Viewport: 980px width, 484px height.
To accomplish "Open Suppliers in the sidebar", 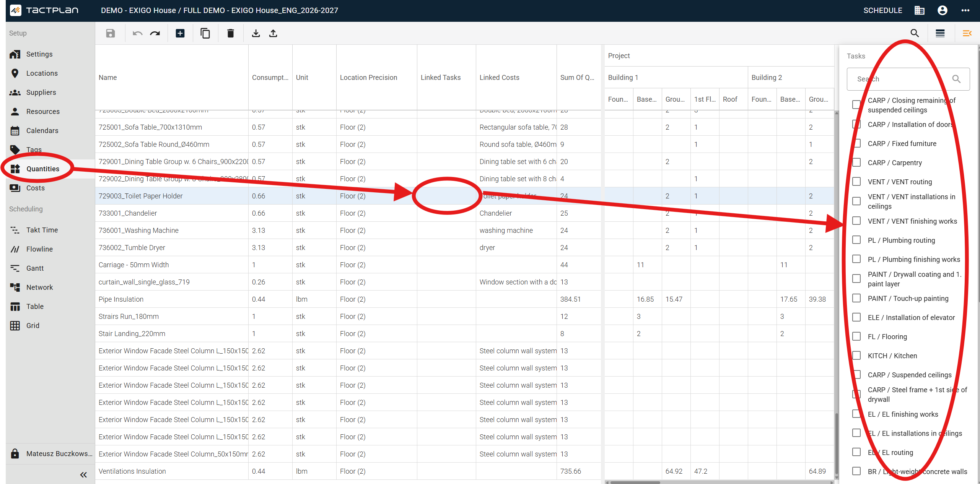I will point(50,92).
